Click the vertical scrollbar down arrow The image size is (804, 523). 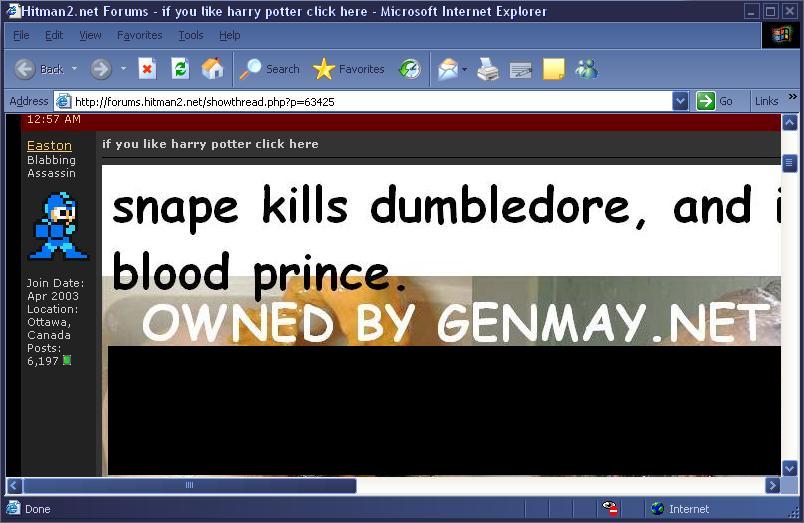click(790, 468)
